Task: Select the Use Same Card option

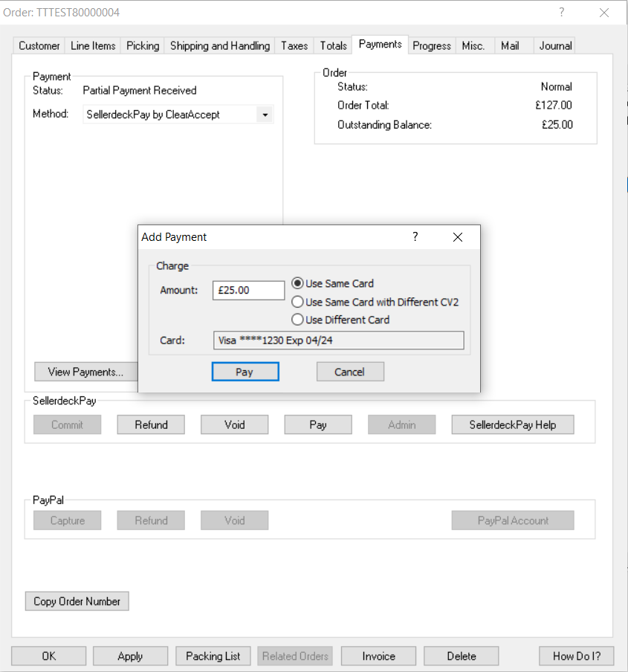Action: point(298,283)
